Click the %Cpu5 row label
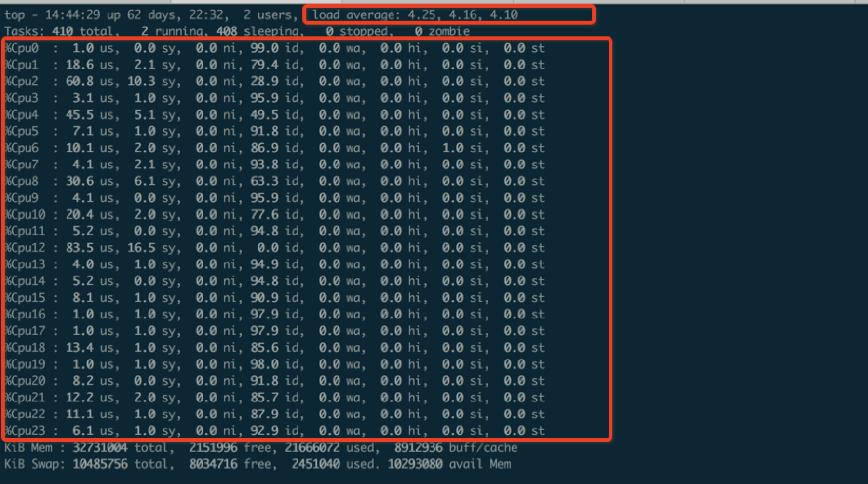The image size is (868, 484). [22, 131]
